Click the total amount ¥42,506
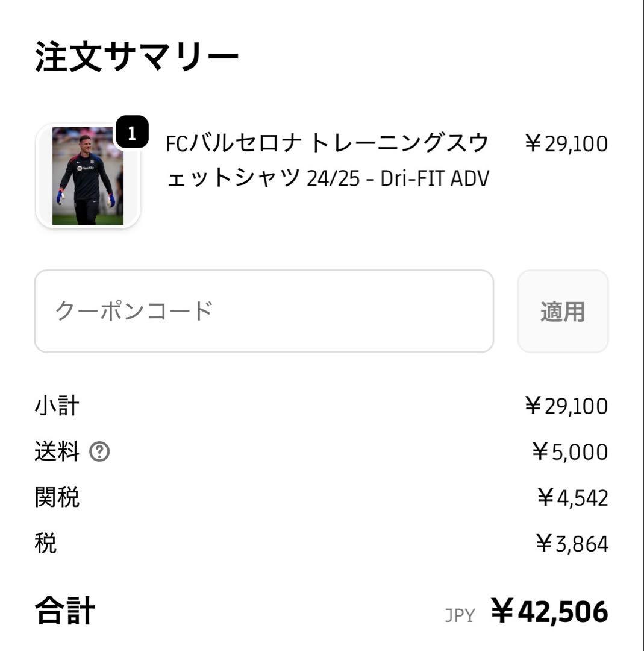This screenshot has width=644, height=651. point(549,611)
